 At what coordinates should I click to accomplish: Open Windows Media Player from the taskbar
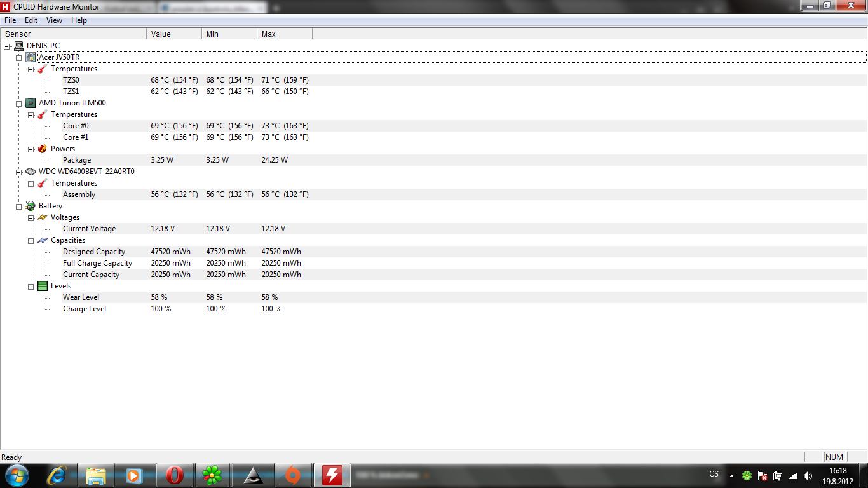pos(133,475)
